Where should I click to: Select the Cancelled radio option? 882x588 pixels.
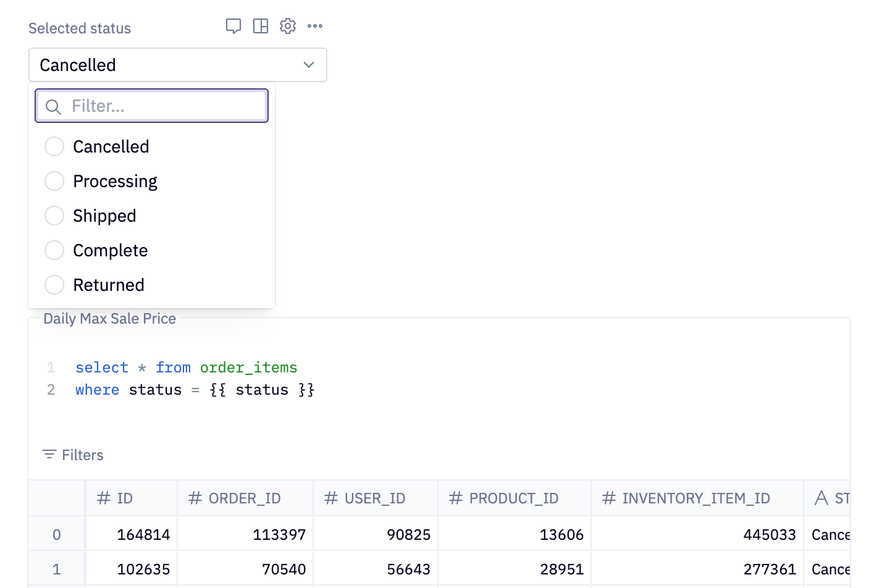54,146
